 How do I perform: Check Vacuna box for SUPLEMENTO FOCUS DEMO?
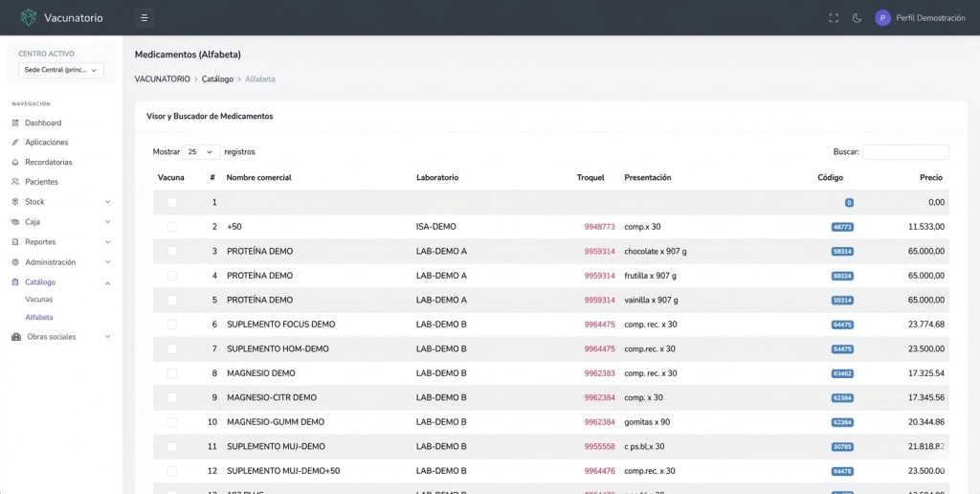[172, 325]
